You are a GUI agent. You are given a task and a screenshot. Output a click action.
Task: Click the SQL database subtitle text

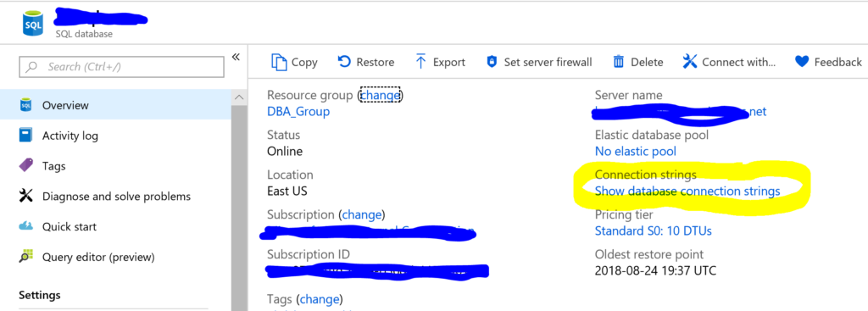coord(84,34)
